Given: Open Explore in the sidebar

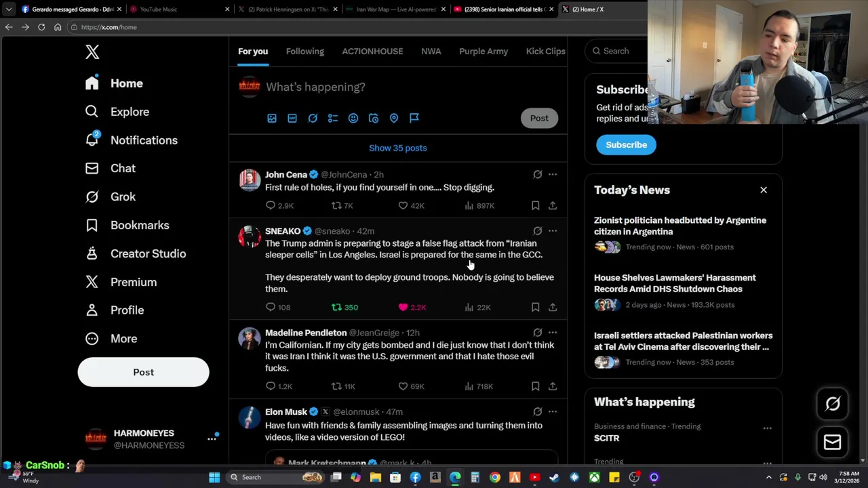Looking at the screenshot, I should pyautogui.click(x=117, y=112).
